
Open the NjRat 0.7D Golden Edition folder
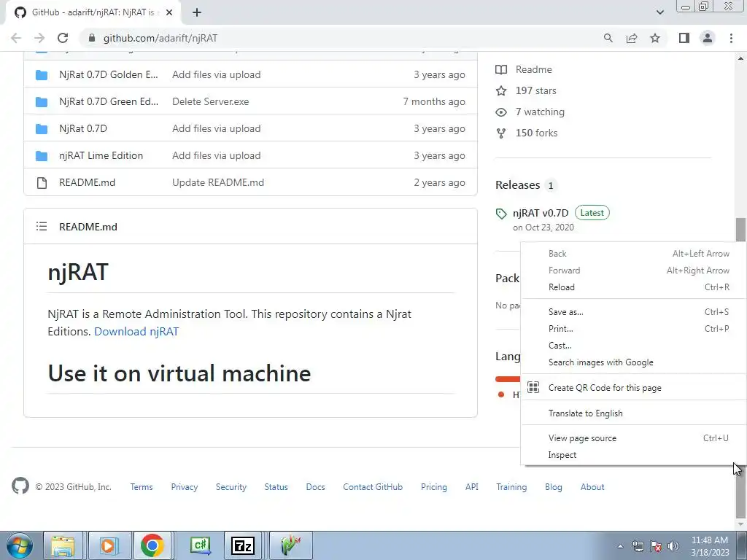click(x=108, y=75)
